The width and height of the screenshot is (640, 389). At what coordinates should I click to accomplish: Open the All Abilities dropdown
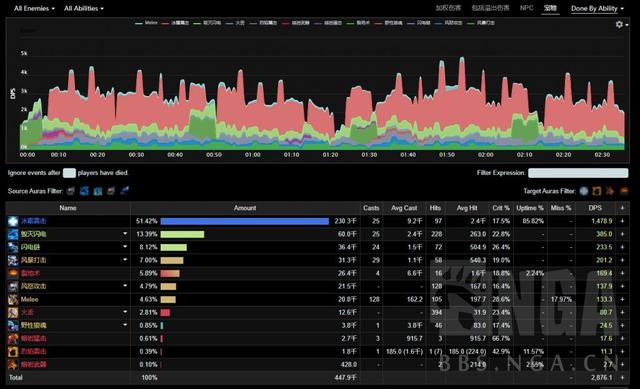tap(84, 9)
